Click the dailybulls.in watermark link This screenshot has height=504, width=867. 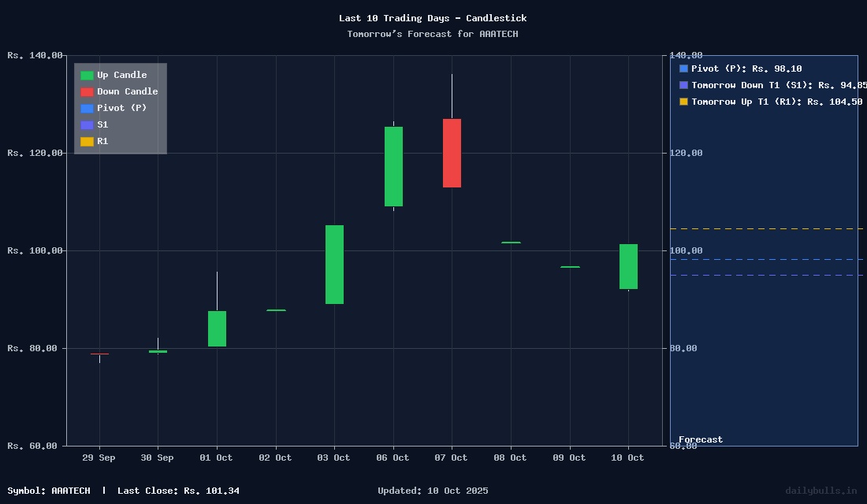pyautogui.click(x=820, y=491)
